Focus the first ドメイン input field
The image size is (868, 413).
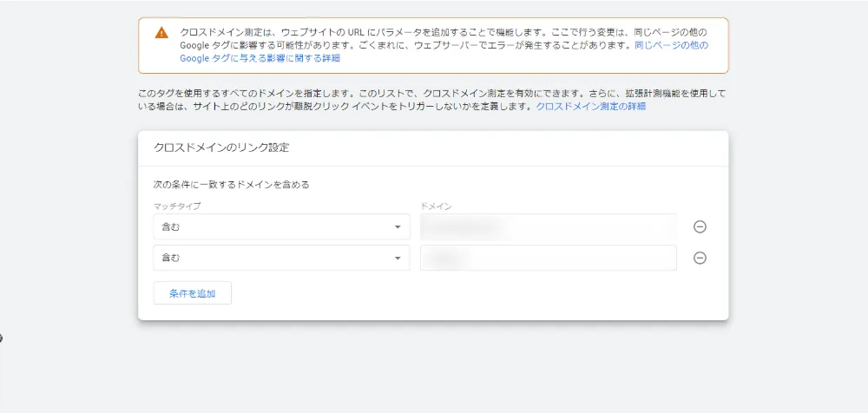[548, 227]
